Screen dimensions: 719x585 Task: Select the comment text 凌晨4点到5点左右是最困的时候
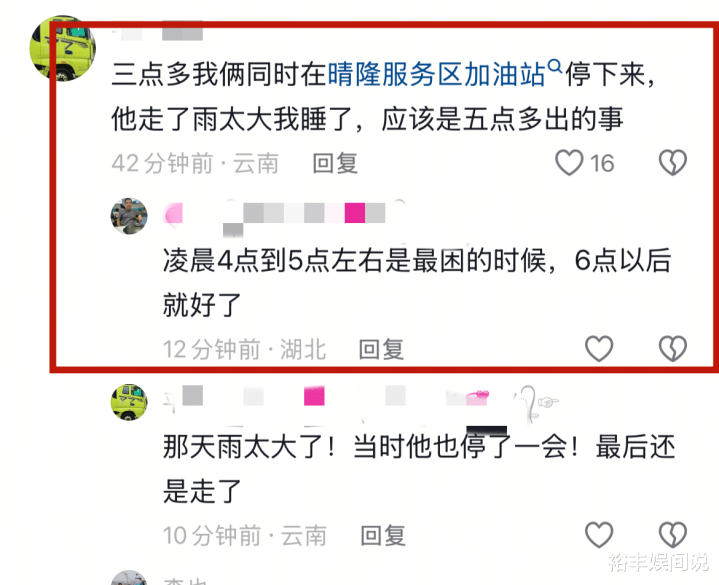(x=354, y=261)
